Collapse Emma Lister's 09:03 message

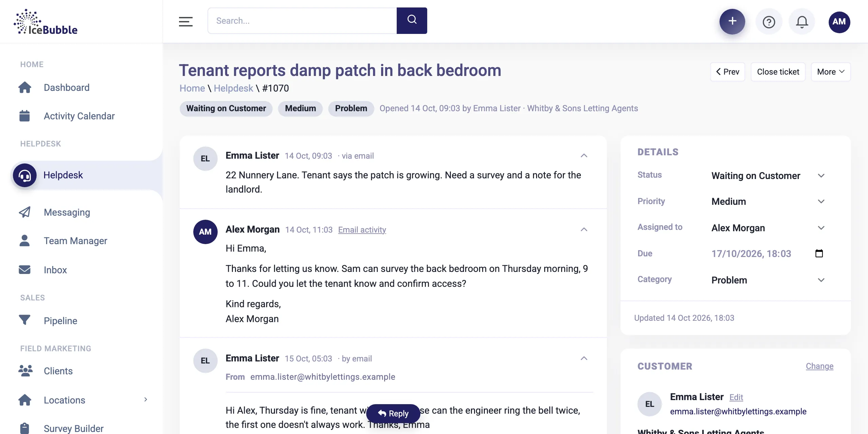tap(584, 156)
